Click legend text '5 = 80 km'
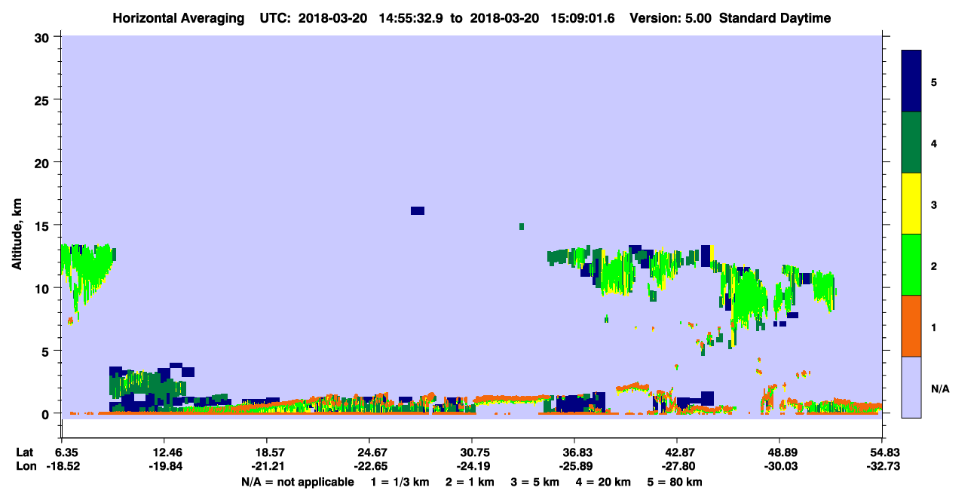Image resolution: width=980 pixels, height=503 pixels. [675, 482]
